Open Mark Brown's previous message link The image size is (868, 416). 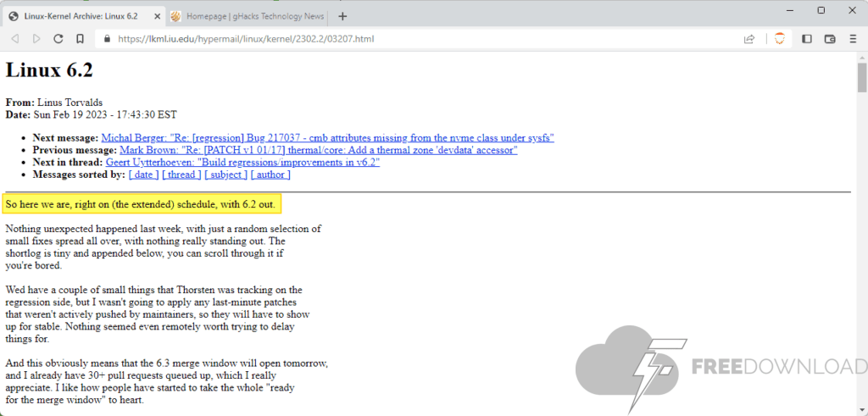click(318, 150)
